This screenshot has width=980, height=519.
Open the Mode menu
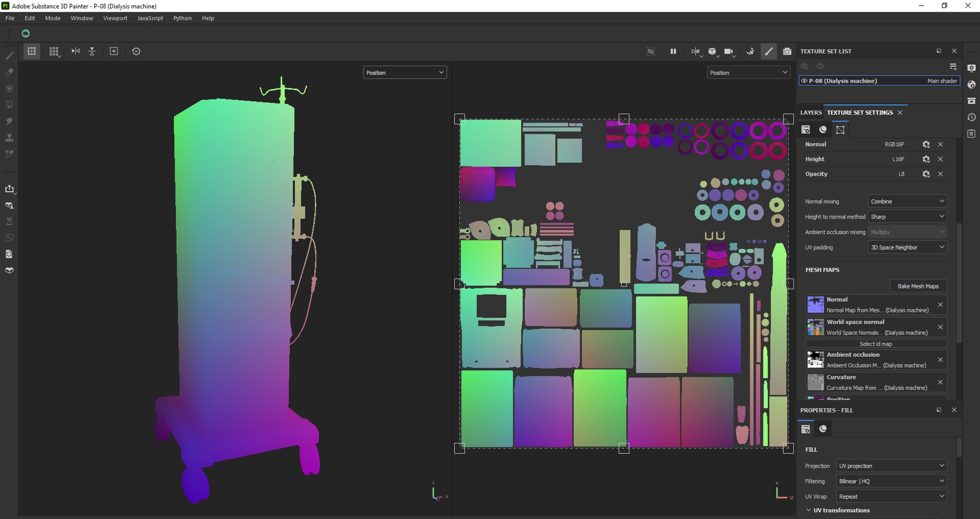tap(53, 18)
